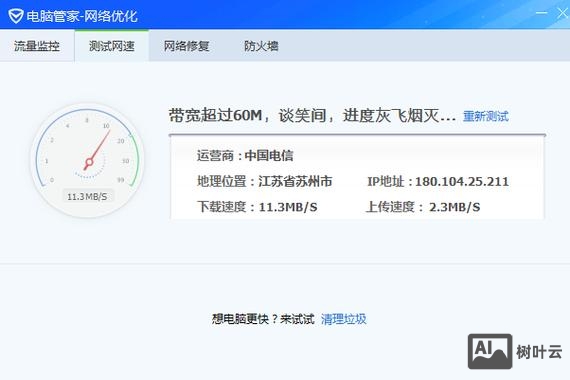Click the 想电脑更快？来试试 prompt text
The image size is (570, 380).
263,319
